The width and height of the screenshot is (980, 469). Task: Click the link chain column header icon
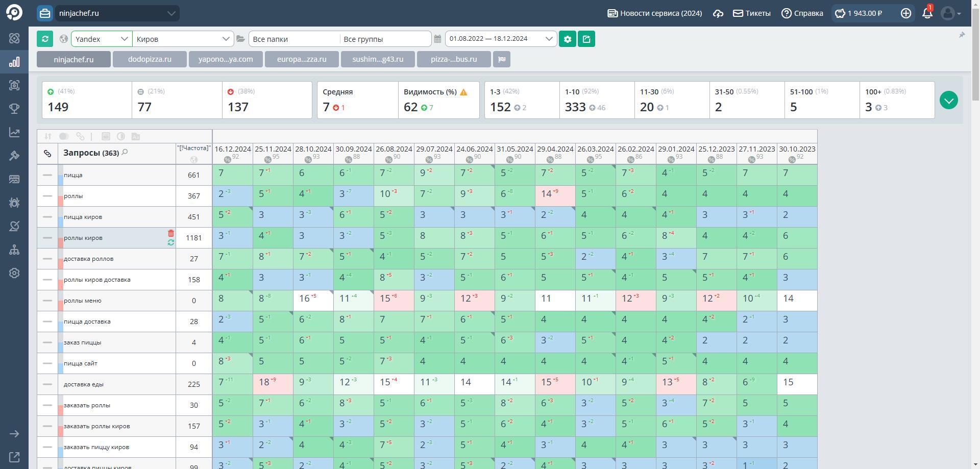tap(47, 153)
